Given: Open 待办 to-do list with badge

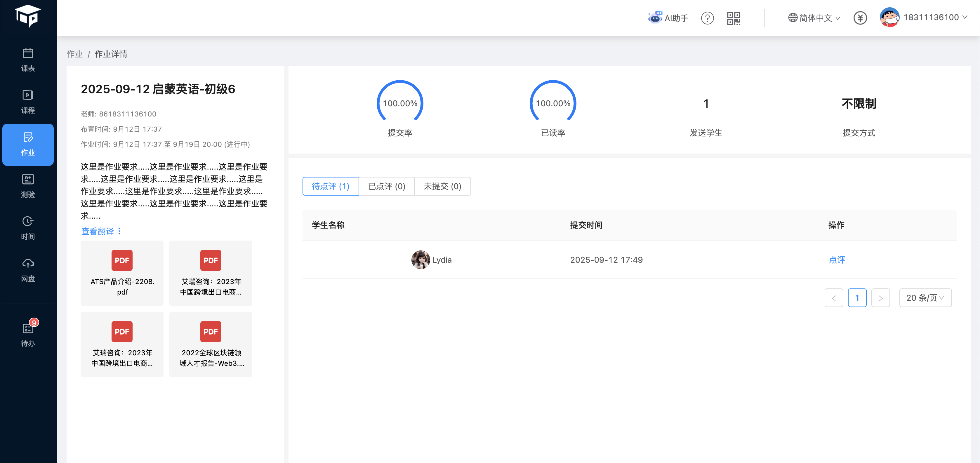Looking at the screenshot, I should tap(28, 334).
